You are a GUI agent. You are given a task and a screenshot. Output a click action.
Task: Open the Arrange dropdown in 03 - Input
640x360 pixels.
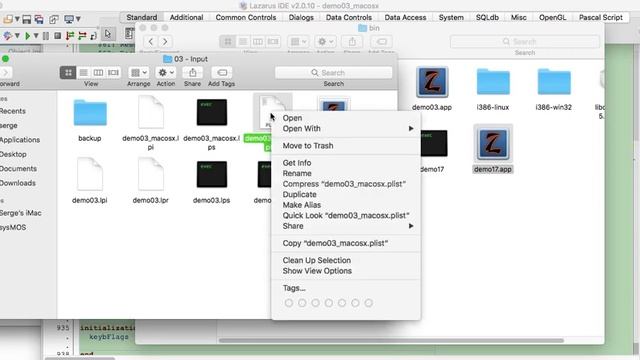[x=139, y=73]
